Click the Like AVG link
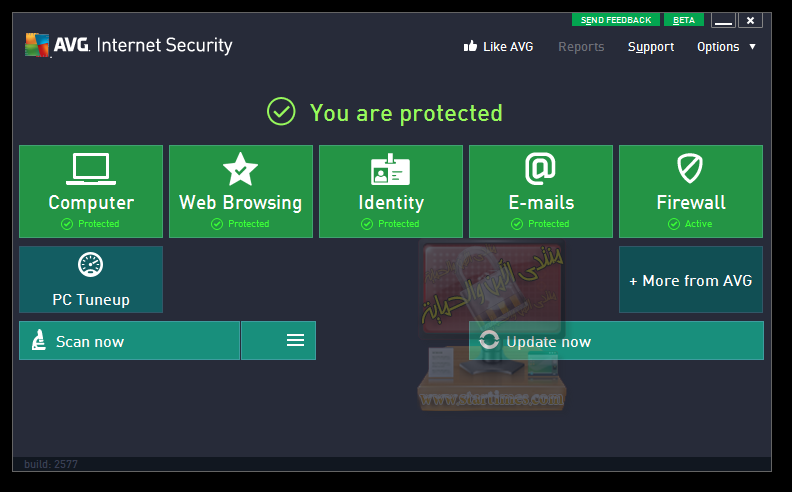This screenshot has width=792, height=492. pos(508,47)
